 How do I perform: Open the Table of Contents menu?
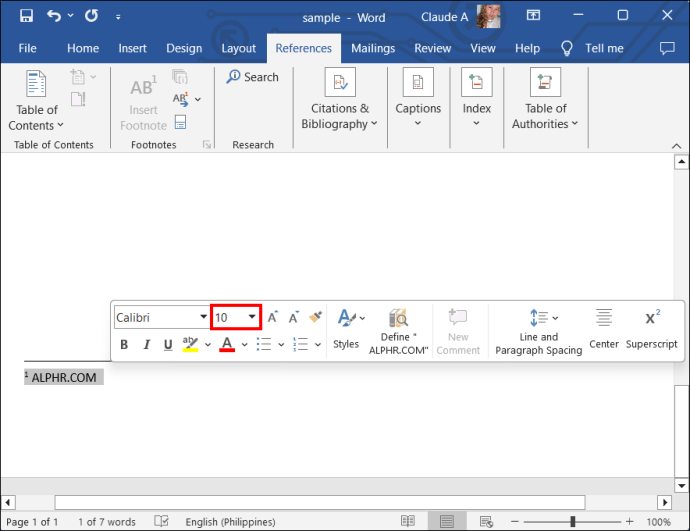click(x=36, y=101)
